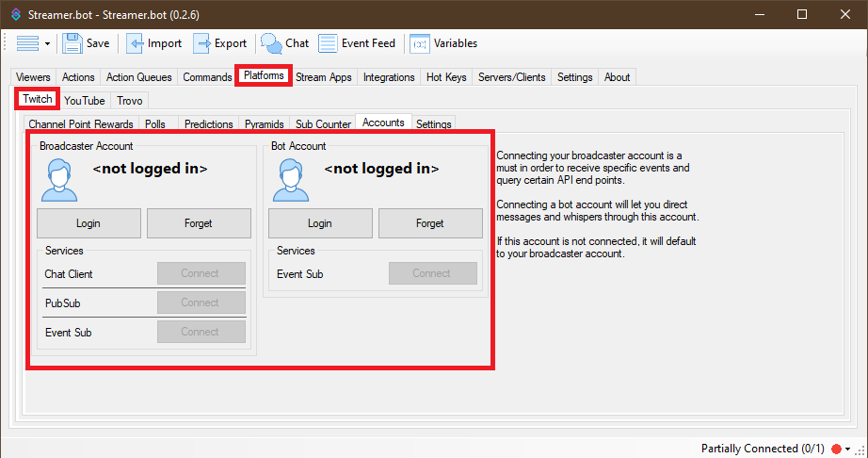Open the Event Feed list icon

[328, 43]
